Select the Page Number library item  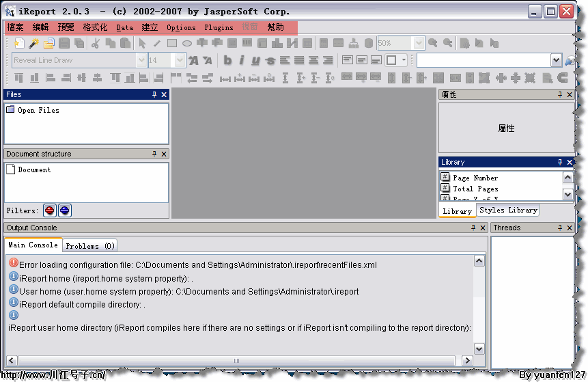click(x=469, y=178)
